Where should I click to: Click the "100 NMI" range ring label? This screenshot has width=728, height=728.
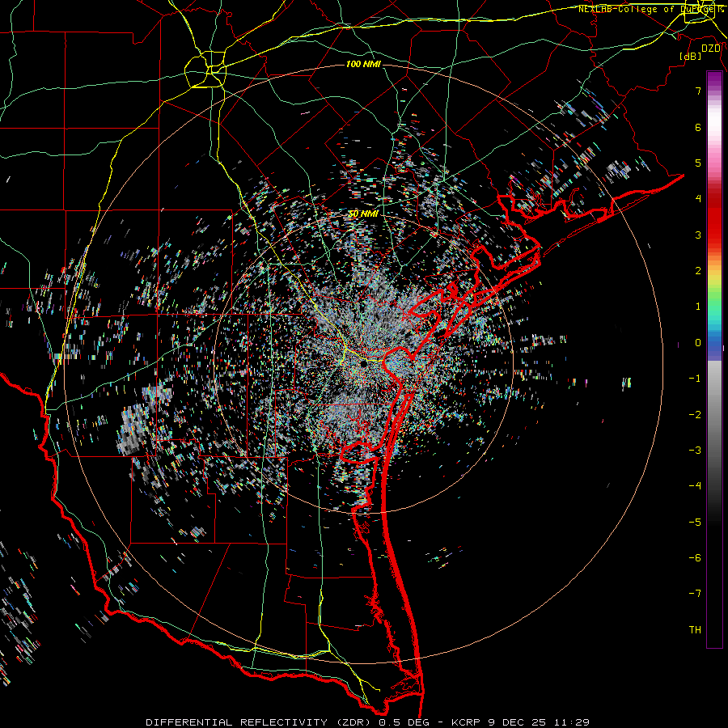(363, 64)
